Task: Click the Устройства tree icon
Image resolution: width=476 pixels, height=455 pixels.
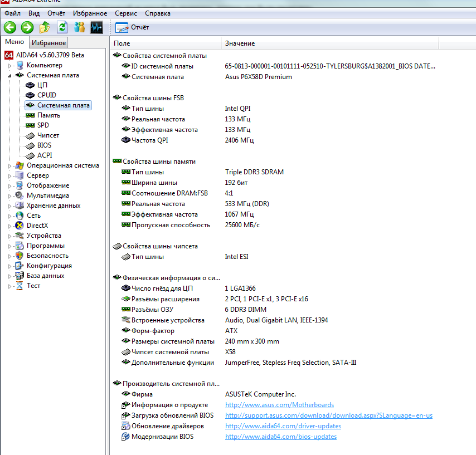Action: [x=20, y=236]
